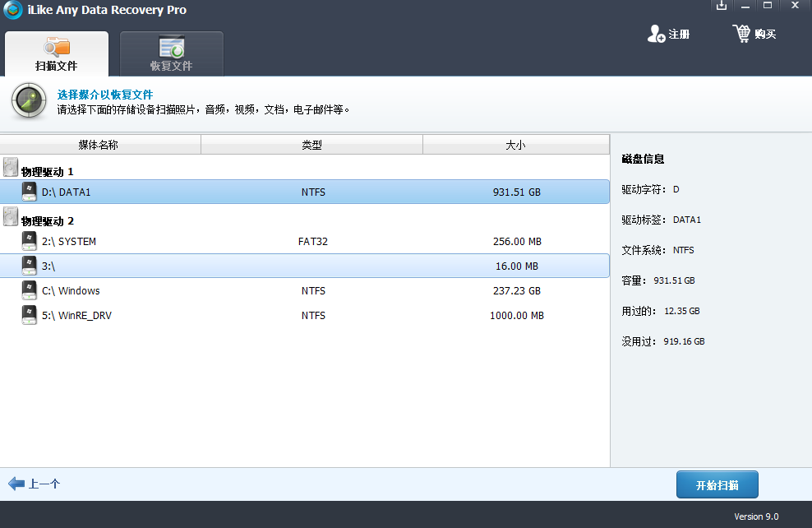The width and height of the screenshot is (812, 528).
Task: Sort by 类型 column header
Action: pos(311,145)
